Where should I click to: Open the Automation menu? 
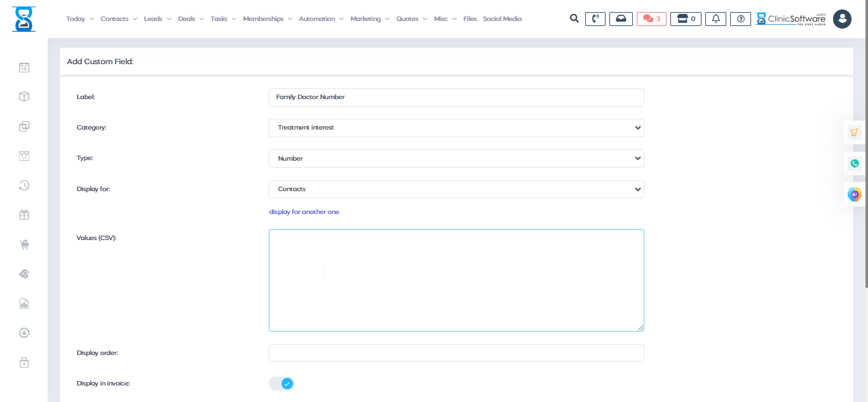[x=321, y=19]
